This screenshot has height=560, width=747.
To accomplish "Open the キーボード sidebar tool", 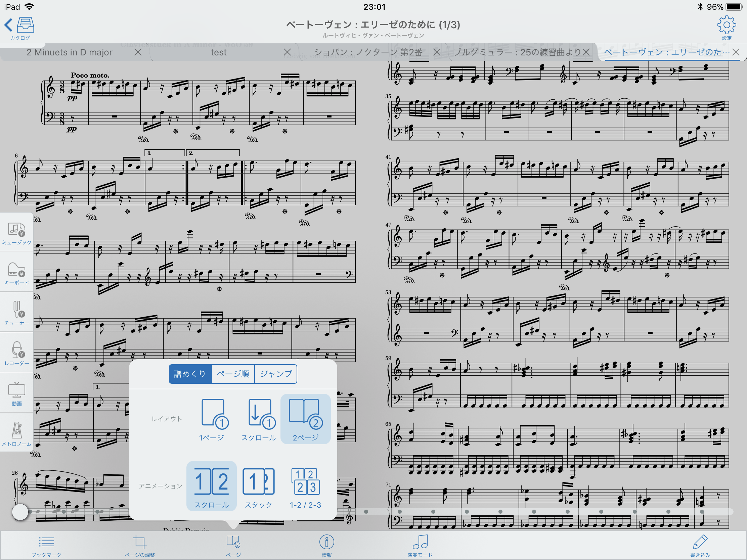I will 16,273.
